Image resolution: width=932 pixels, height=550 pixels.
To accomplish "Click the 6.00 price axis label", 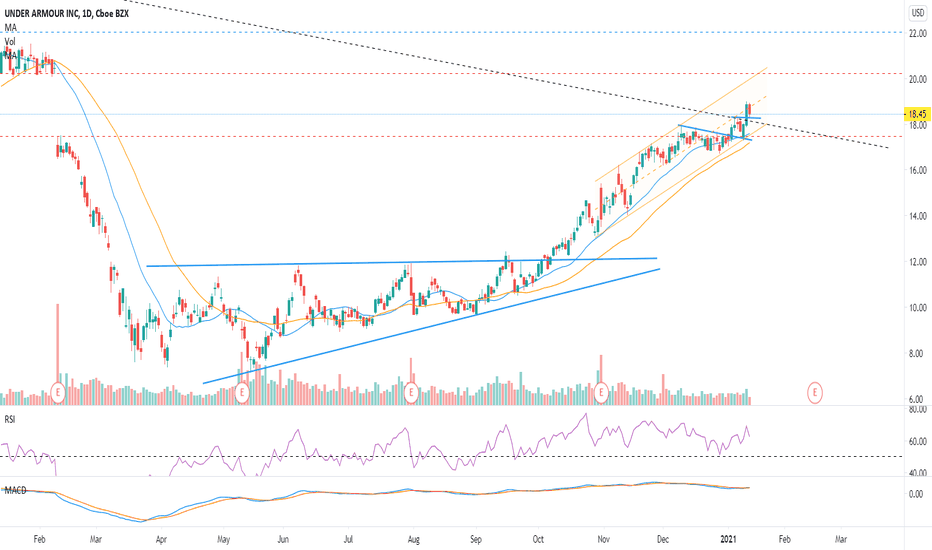I will pyautogui.click(x=918, y=399).
